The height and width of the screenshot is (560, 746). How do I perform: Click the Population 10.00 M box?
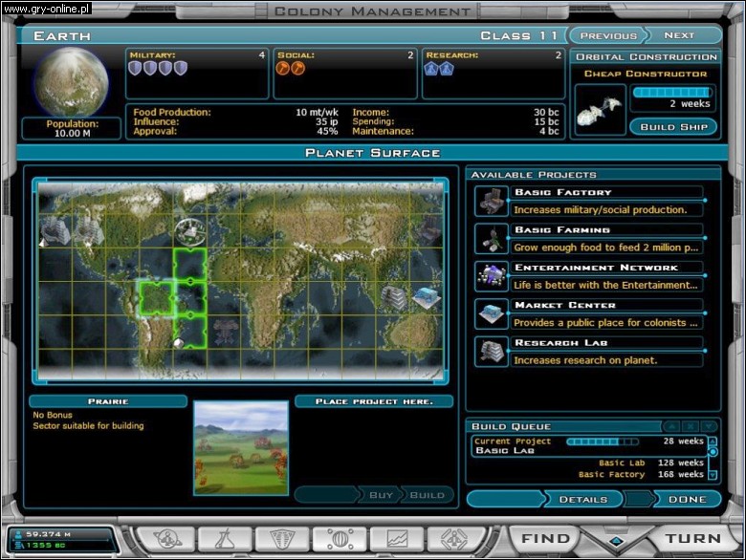click(x=72, y=128)
